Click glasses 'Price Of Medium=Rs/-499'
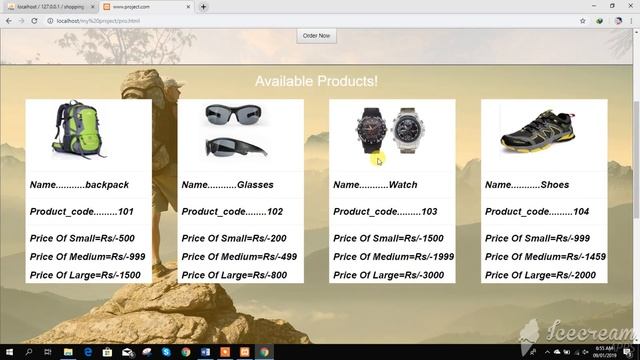The height and width of the screenshot is (360, 640). (239, 257)
